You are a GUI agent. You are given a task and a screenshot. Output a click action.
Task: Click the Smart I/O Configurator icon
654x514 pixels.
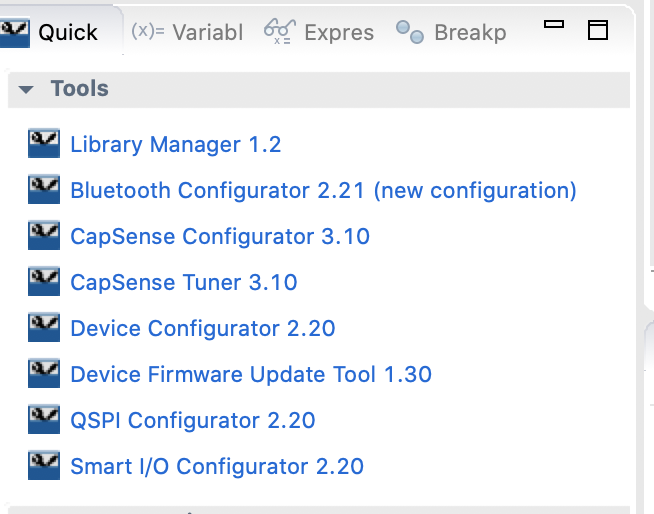pyautogui.click(x=45, y=466)
